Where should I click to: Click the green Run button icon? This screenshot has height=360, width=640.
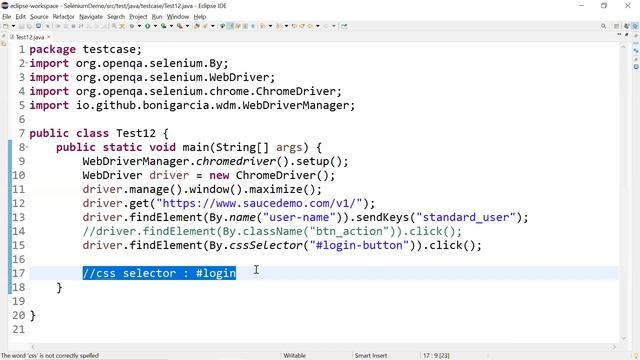(x=147, y=26)
